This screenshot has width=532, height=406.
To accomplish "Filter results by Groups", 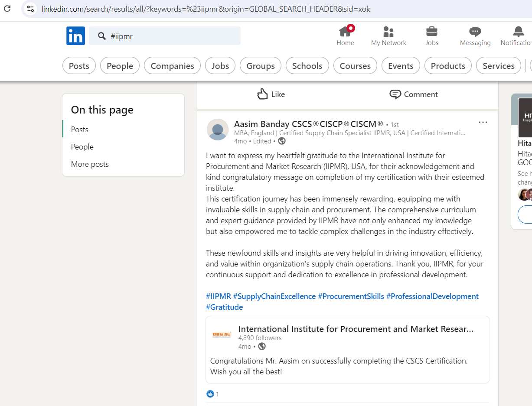I will pyautogui.click(x=261, y=66).
